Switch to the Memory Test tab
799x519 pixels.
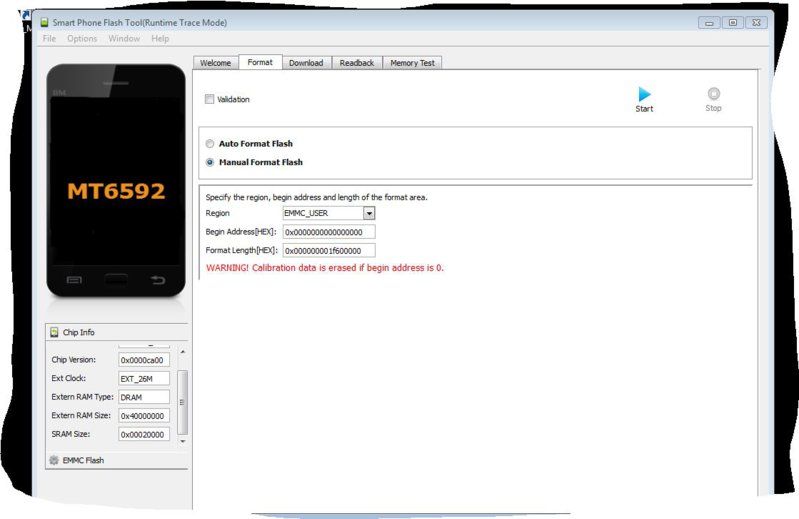click(x=412, y=63)
